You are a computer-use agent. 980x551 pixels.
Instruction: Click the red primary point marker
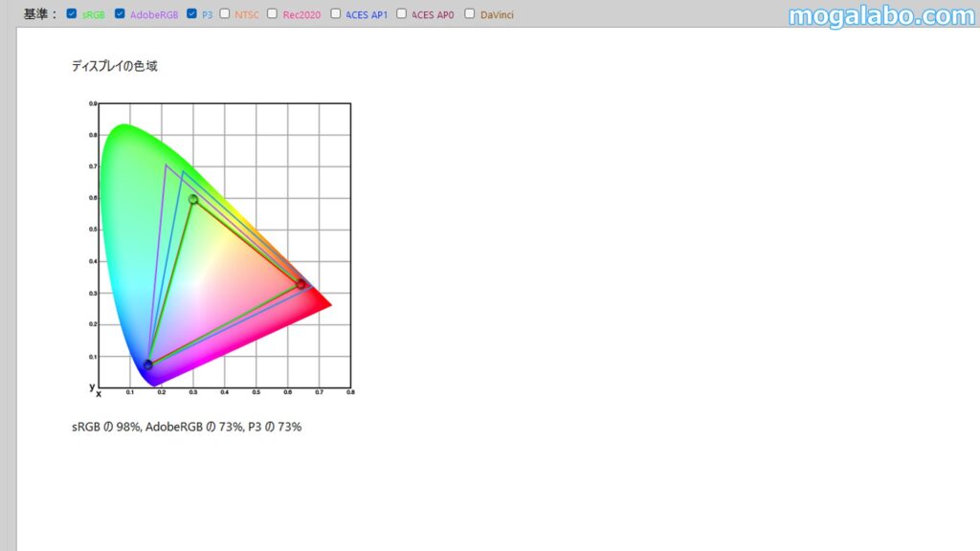click(301, 284)
